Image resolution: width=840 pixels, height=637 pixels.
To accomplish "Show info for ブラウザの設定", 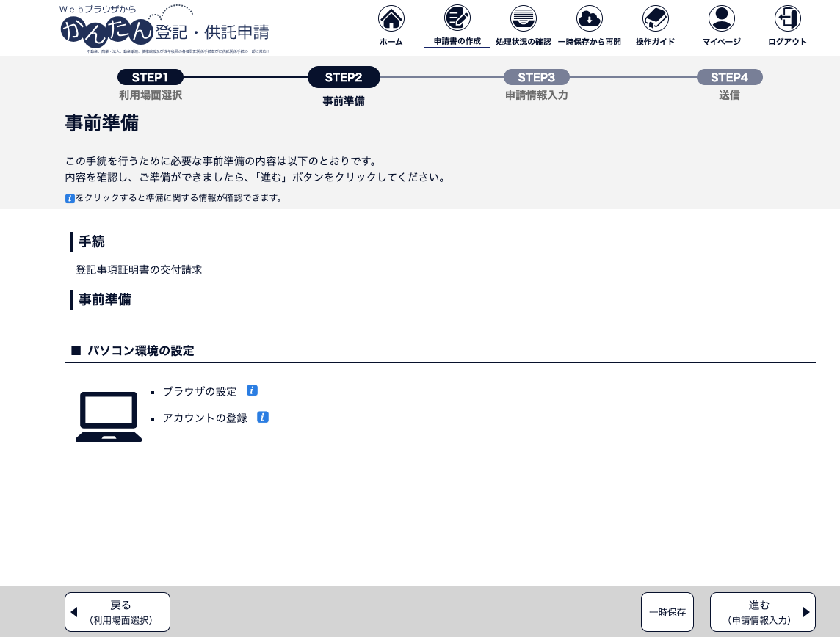I will (x=252, y=390).
